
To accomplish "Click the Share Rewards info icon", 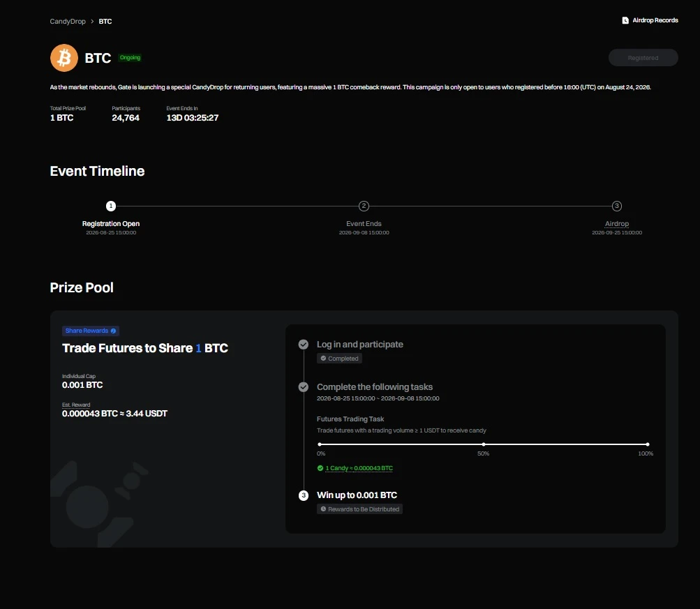I will pos(113,331).
